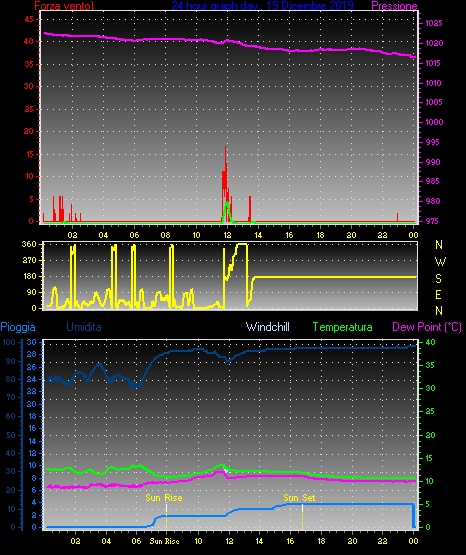Click the Pioggia legend label
Viewport: 466px width, 555px height.
(18, 327)
